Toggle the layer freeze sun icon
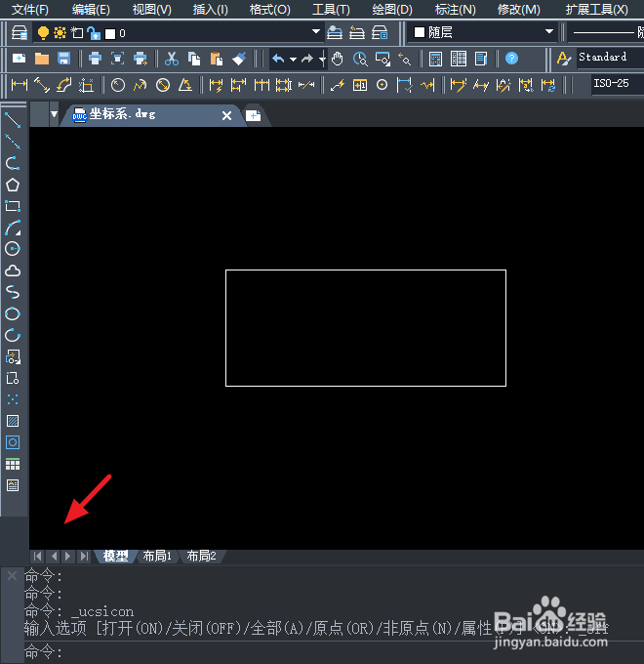Image resolution: width=644 pixels, height=664 pixels. (x=60, y=33)
